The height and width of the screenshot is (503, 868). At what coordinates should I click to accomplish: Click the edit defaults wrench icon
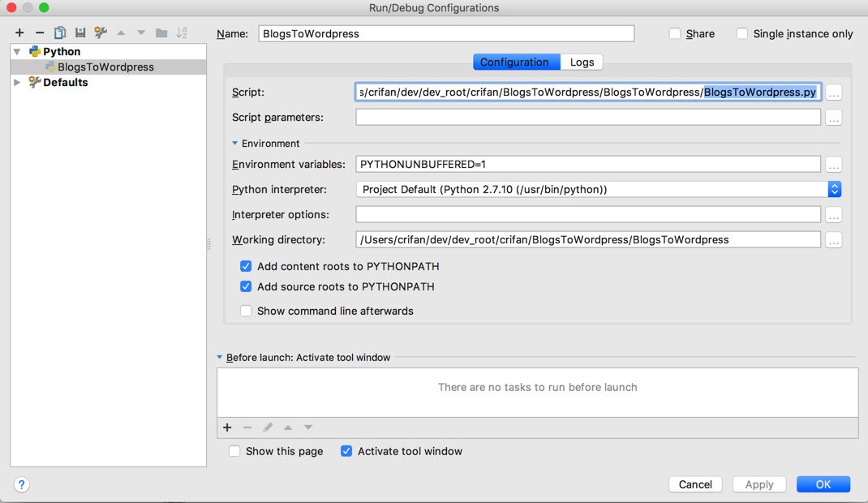(x=101, y=32)
